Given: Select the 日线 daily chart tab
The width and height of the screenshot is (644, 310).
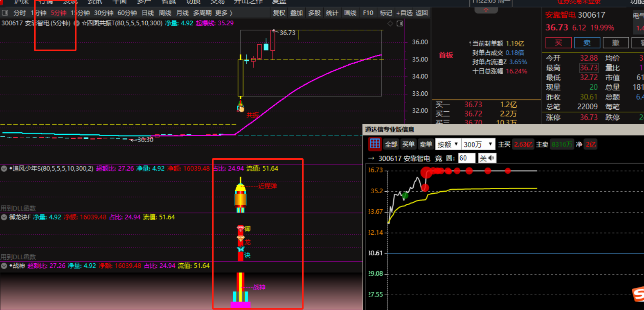Looking at the screenshot, I should pos(148,13).
